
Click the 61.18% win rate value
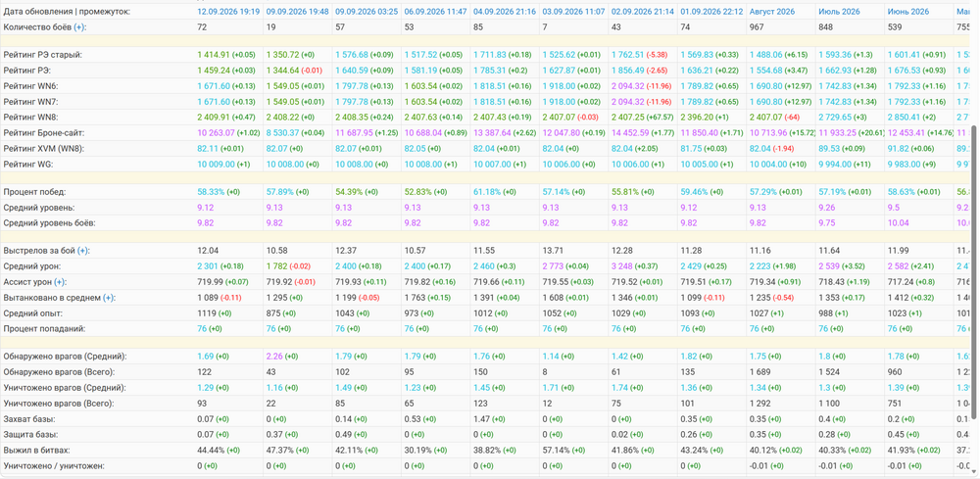pos(486,192)
